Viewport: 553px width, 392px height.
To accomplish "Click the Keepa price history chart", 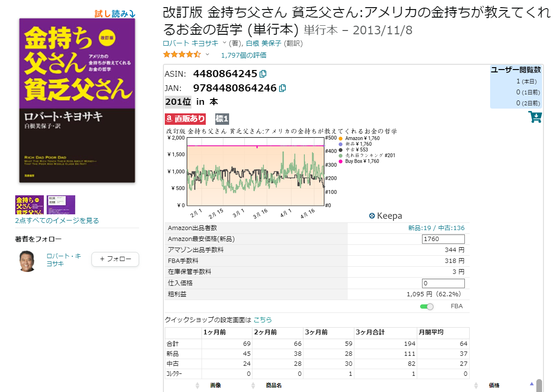I will point(255,171).
